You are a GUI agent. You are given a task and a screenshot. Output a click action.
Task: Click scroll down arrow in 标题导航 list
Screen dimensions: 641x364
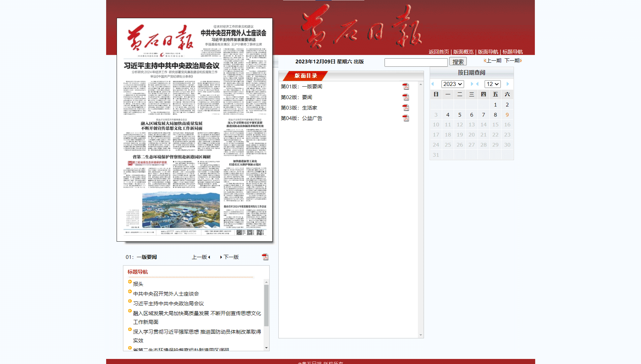click(267, 348)
